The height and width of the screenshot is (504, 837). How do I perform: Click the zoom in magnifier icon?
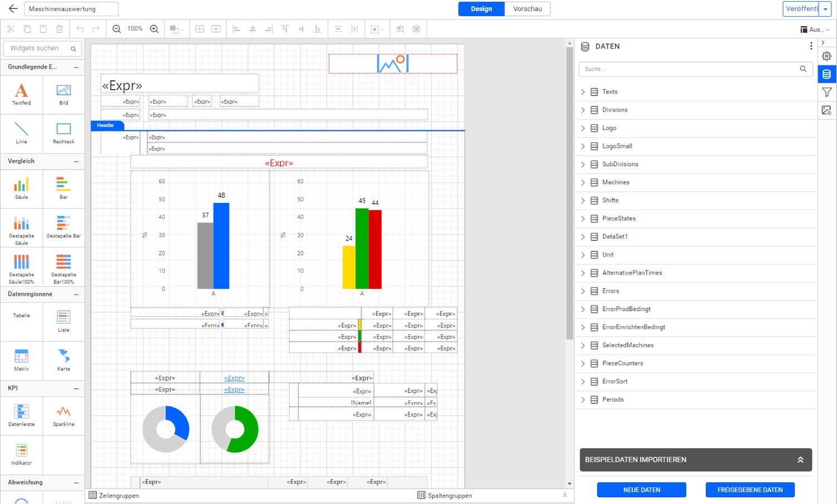[155, 29]
